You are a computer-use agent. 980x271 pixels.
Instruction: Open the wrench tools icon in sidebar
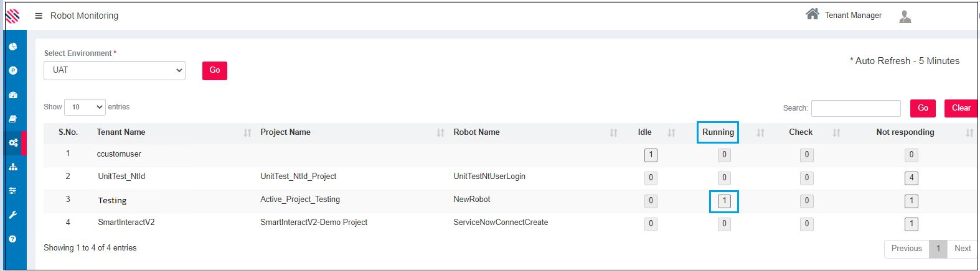pyautogui.click(x=13, y=215)
